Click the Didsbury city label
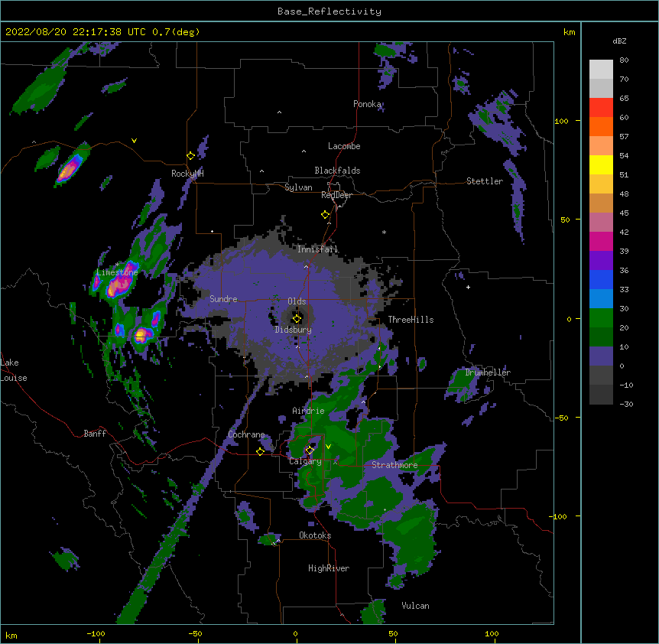The width and height of the screenshot is (659, 644). coord(294,330)
